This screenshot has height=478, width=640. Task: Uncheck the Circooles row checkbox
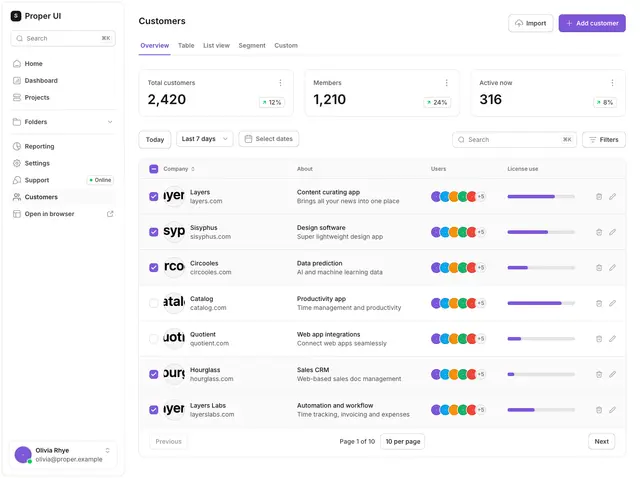(153, 267)
